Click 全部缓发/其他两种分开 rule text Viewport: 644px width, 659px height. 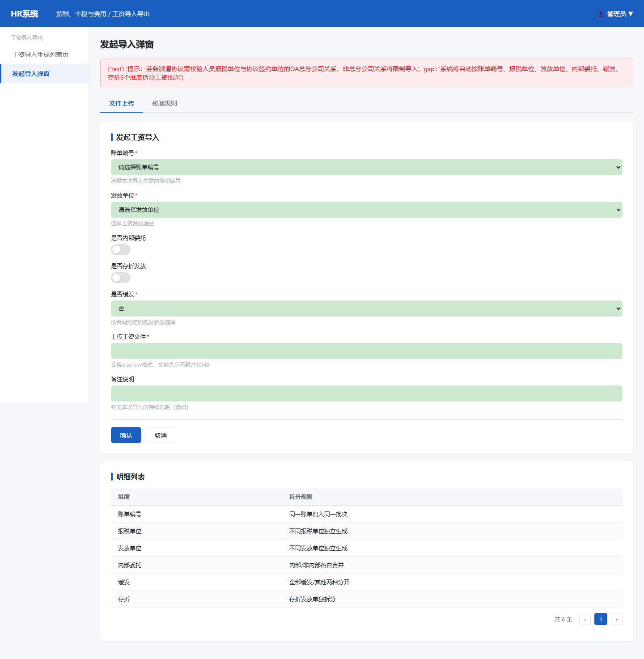pyautogui.click(x=319, y=582)
